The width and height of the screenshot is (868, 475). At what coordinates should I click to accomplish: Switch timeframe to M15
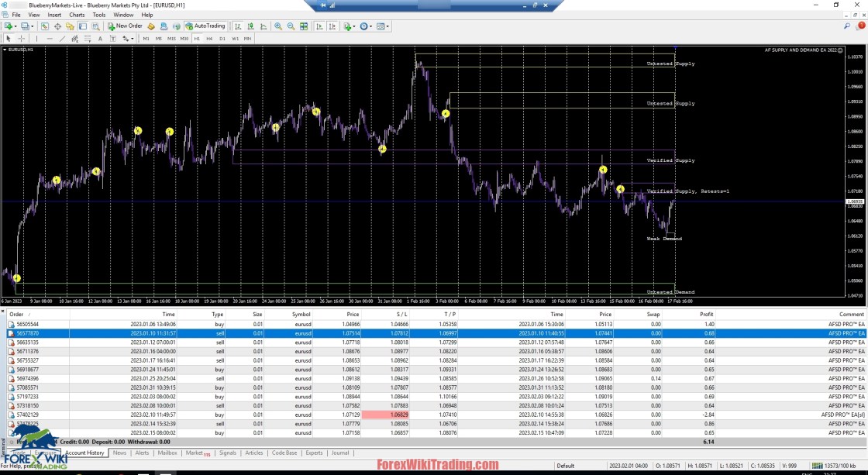[171, 39]
